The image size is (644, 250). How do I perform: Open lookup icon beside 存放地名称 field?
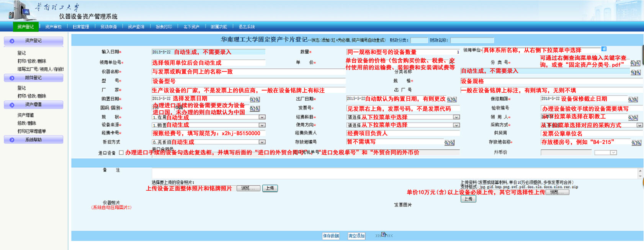coord(636,143)
